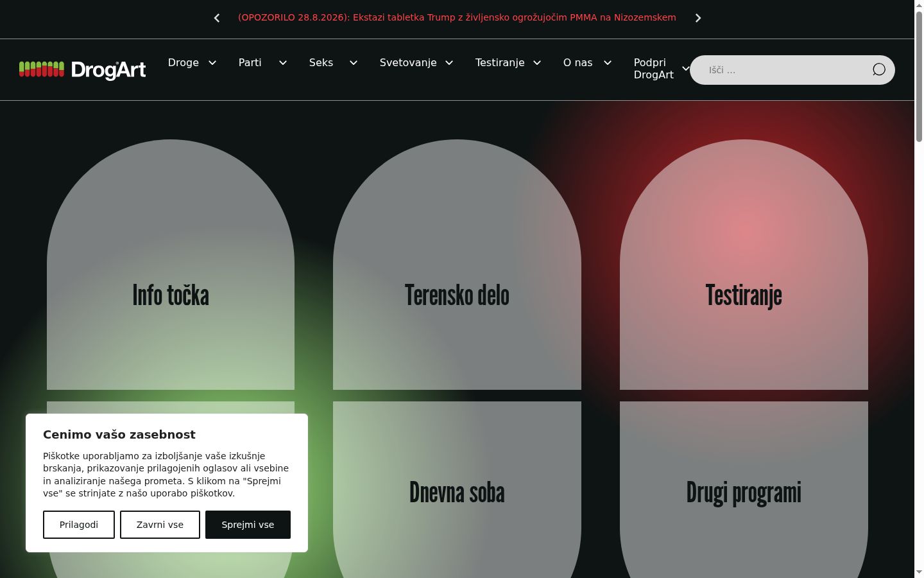
Task: Click the search magnifier icon
Action: click(x=879, y=69)
